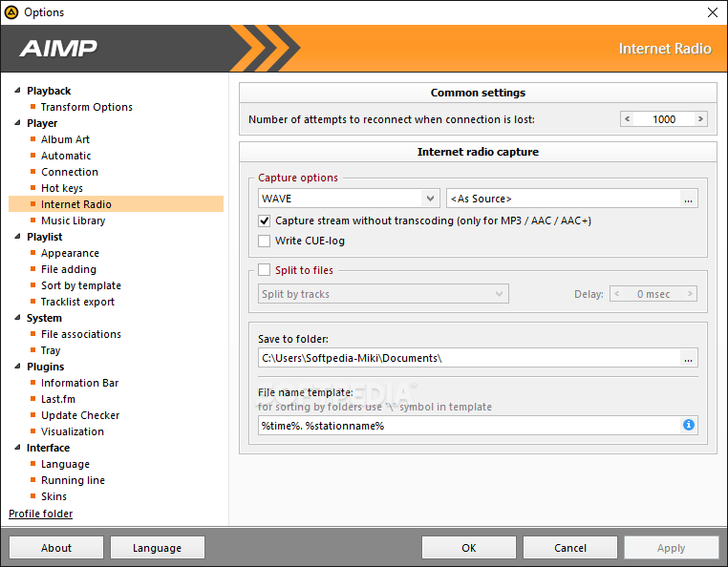Increase the split Delay msec value
Image resolution: width=728 pixels, height=567 pixels.
click(x=690, y=294)
